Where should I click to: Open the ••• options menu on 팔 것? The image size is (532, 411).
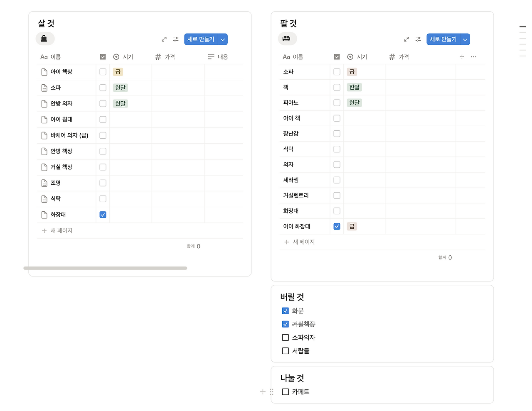click(x=473, y=57)
